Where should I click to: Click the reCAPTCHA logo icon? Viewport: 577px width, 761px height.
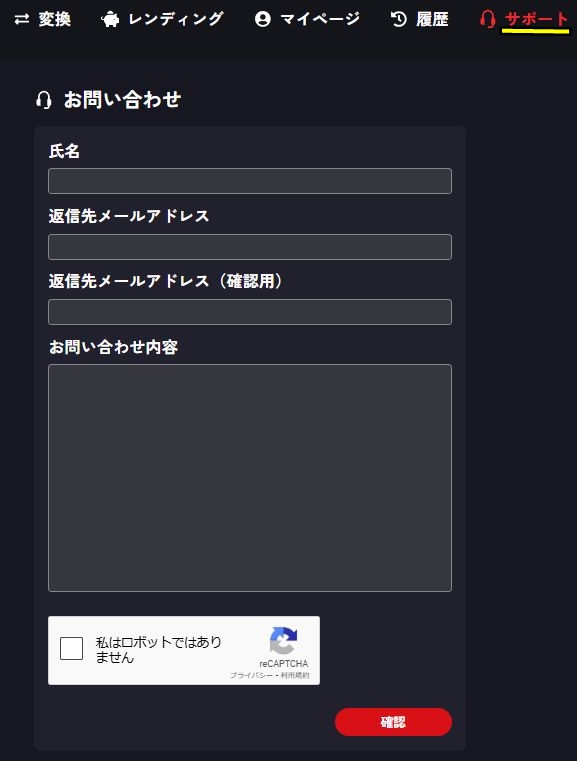283,641
